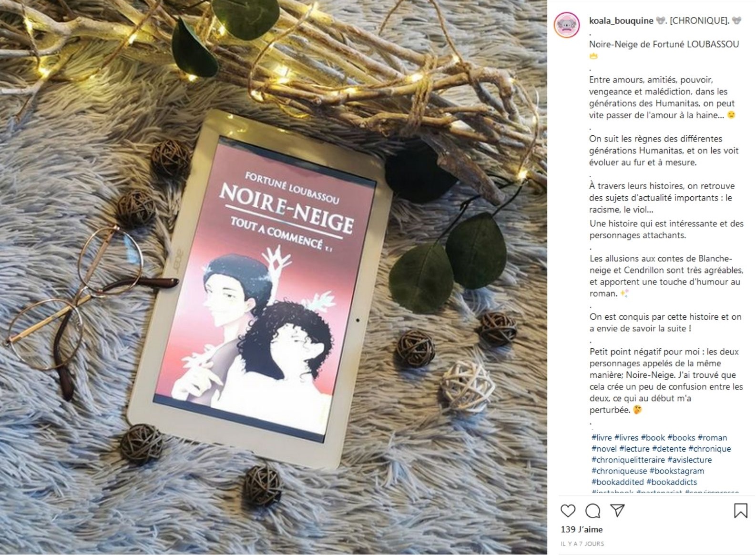Image resolution: width=756 pixels, height=555 pixels.
Task: Open comments with the speech bubble icon
Action: click(x=593, y=511)
